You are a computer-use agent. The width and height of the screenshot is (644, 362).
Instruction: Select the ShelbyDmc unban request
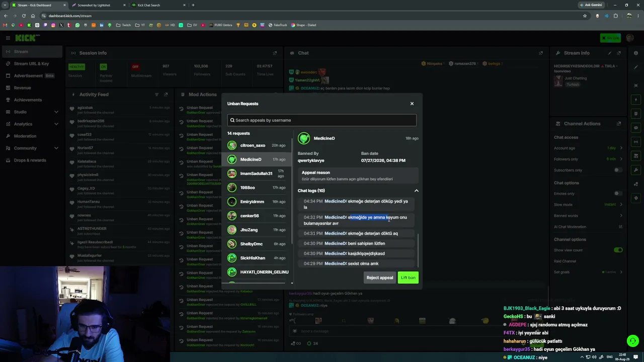click(257, 244)
